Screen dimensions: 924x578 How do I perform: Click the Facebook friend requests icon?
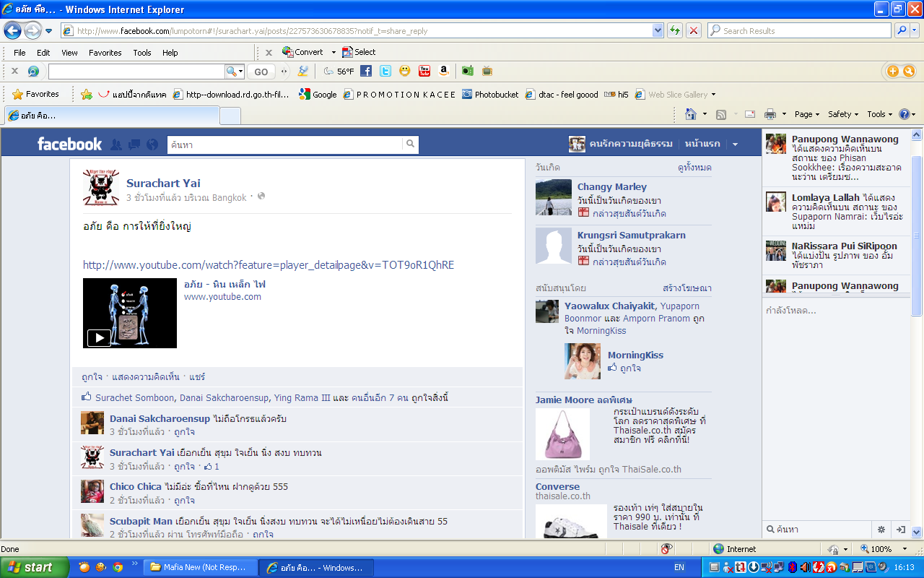tap(116, 144)
